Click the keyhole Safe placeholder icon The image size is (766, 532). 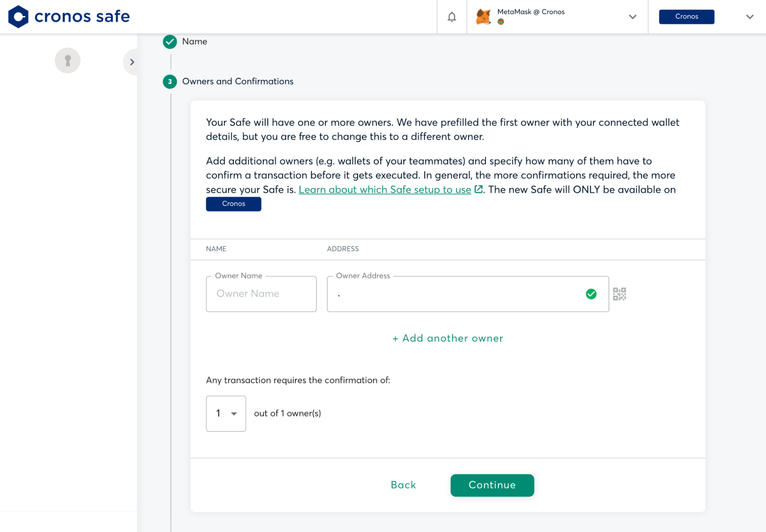coord(67,61)
